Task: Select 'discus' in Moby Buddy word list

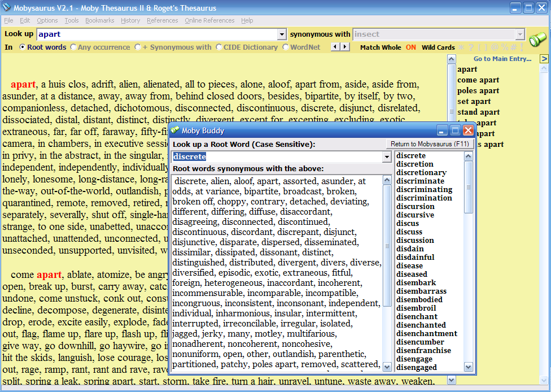Action: point(408,223)
